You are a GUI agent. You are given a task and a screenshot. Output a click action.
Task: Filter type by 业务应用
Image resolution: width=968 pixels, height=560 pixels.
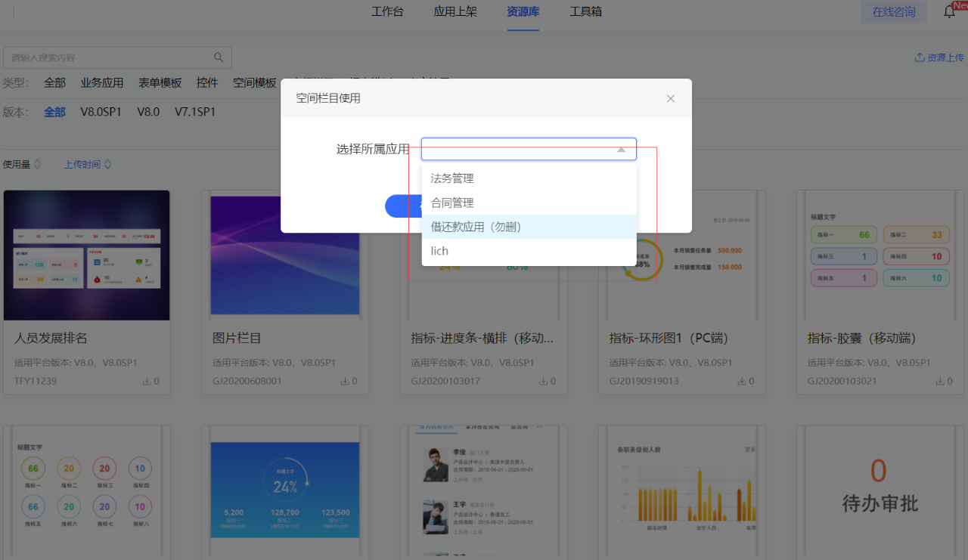click(102, 83)
